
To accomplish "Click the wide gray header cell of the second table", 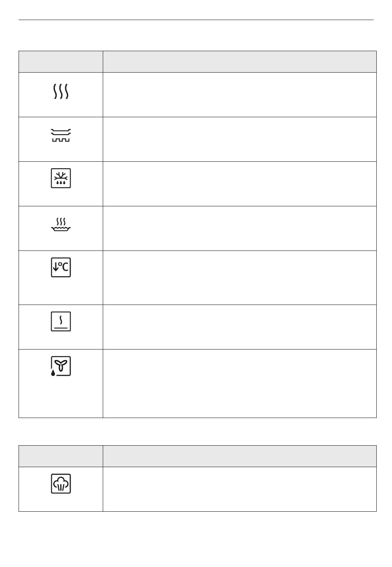I will coord(240,456).
